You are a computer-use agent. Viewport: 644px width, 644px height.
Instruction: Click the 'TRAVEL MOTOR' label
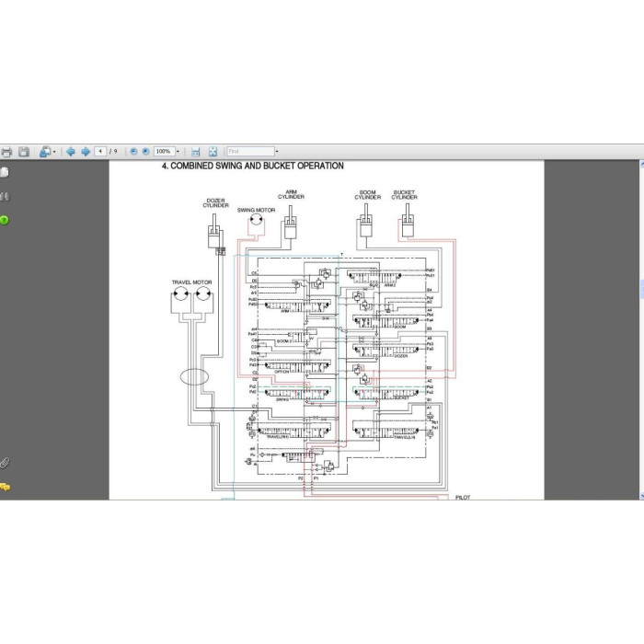tap(191, 282)
